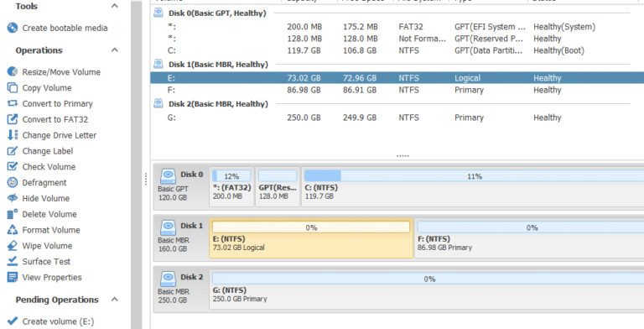
Task: Click the vertical sidebar splitter handle
Action: pyautogui.click(x=146, y=179)
